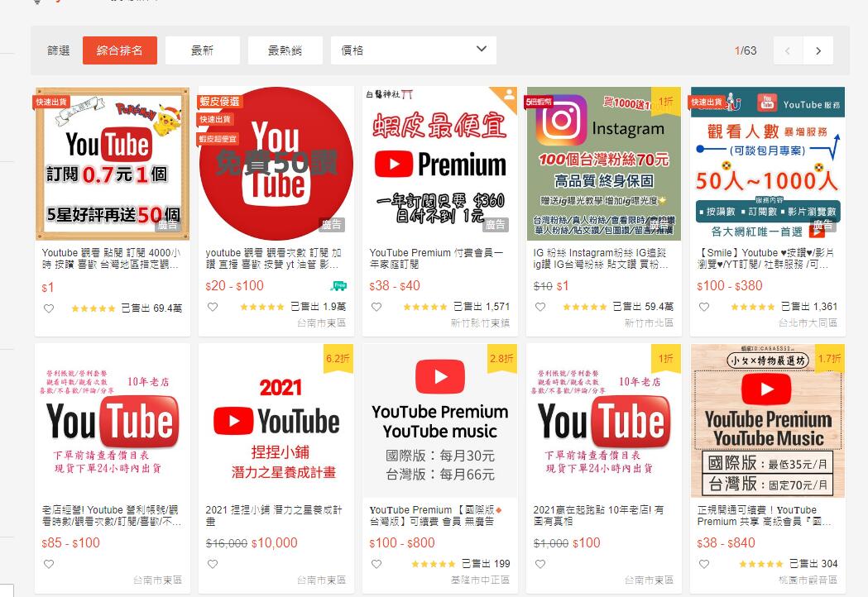Open the 2021 捏捏小鋪 潛力之星 image
This screenshot has width=868, height=597.
pos(276,421)
